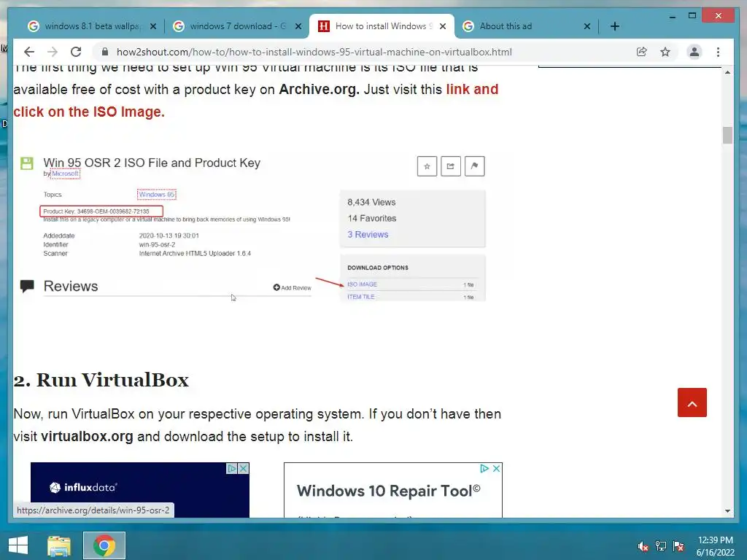Click the padlock site info icon
The height and width of the screenshot is (560, 747).
pos(105,52)
